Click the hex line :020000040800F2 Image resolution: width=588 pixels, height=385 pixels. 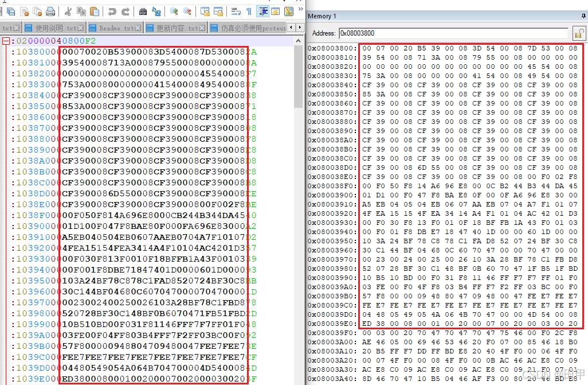pos(53,41)
